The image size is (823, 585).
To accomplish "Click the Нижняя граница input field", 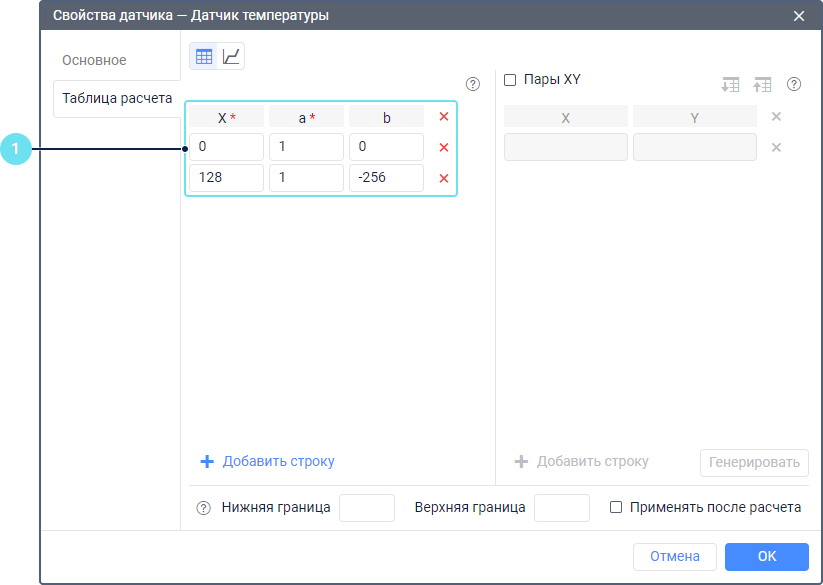I will pos(367,508).
